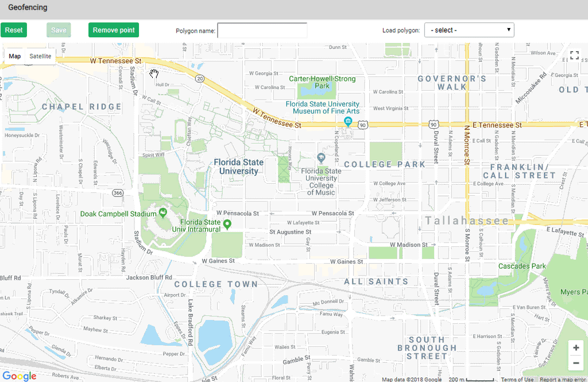Viewport: 588px width, 382px height.
Task: Click Lake Bradford Rd label
Action: (x=191, y=322)
